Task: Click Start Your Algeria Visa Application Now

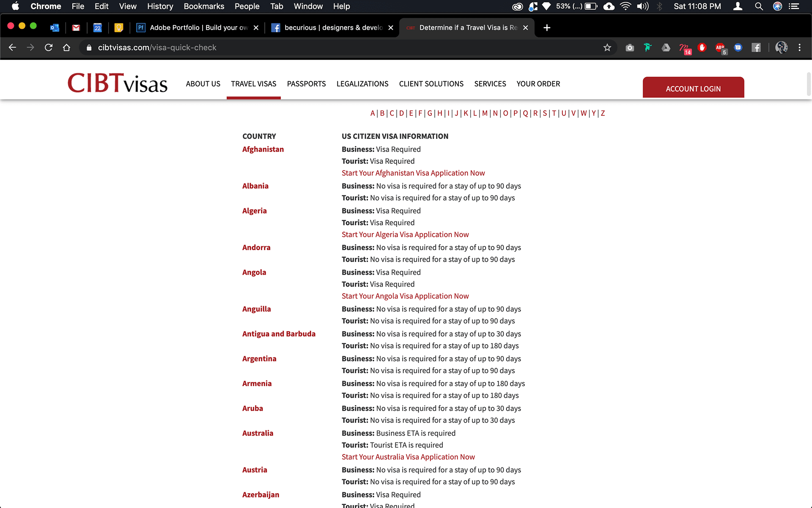Action: [405, 235]
